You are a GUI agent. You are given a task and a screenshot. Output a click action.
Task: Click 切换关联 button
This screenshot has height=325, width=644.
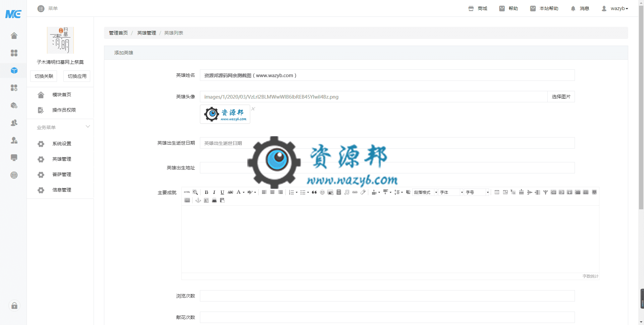point(44,76)
